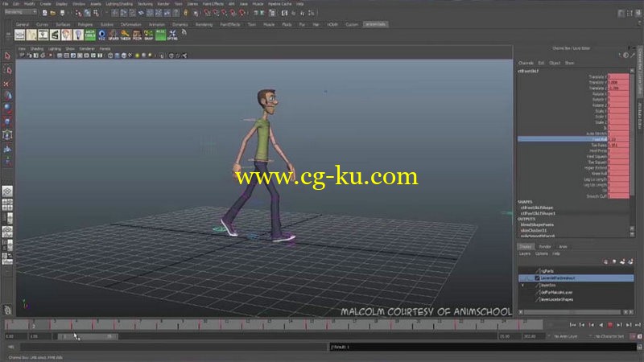Toggle viewport use all lights icon

click(x=137, y=56)
